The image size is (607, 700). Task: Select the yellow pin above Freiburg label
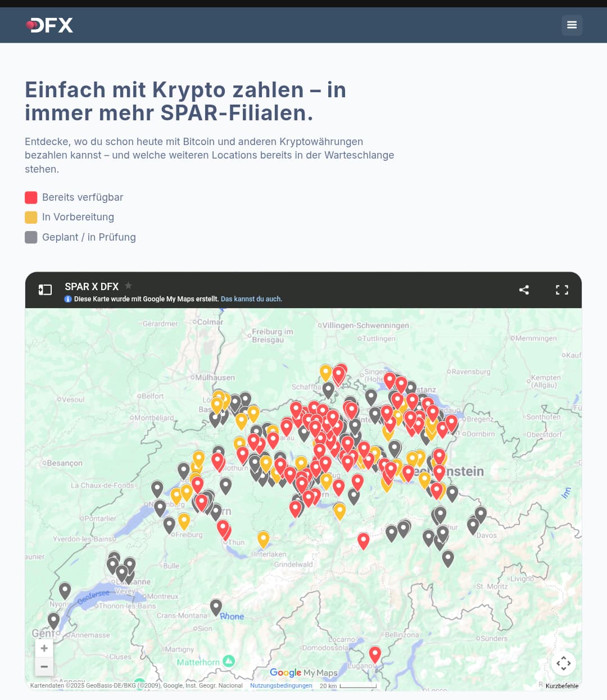184,521
